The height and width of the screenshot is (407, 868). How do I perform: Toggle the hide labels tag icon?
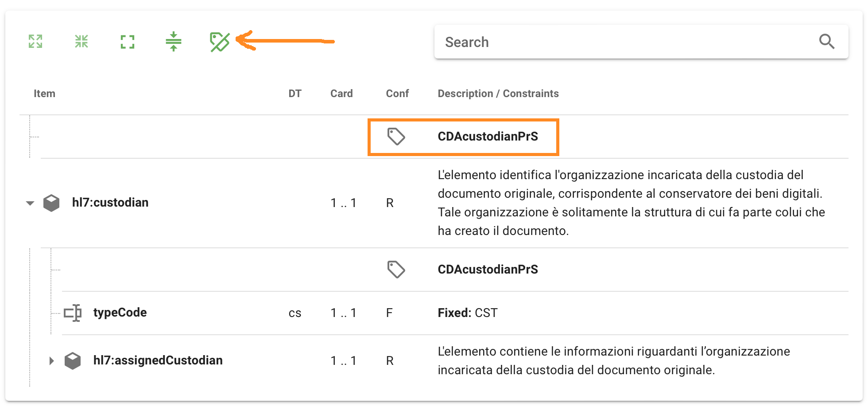220,42
